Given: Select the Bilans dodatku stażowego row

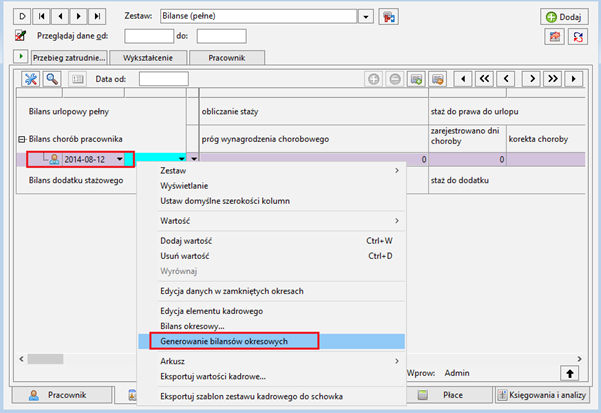Looking at the screenshot, I should 76,180.
